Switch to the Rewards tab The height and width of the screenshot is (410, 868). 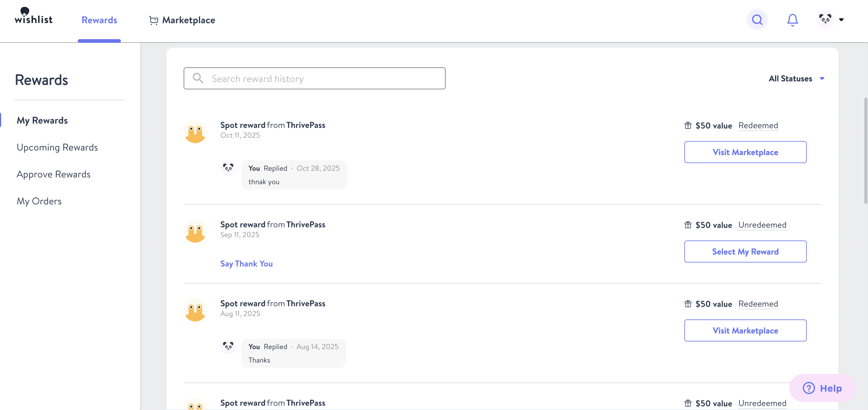[x=99, y=20]
